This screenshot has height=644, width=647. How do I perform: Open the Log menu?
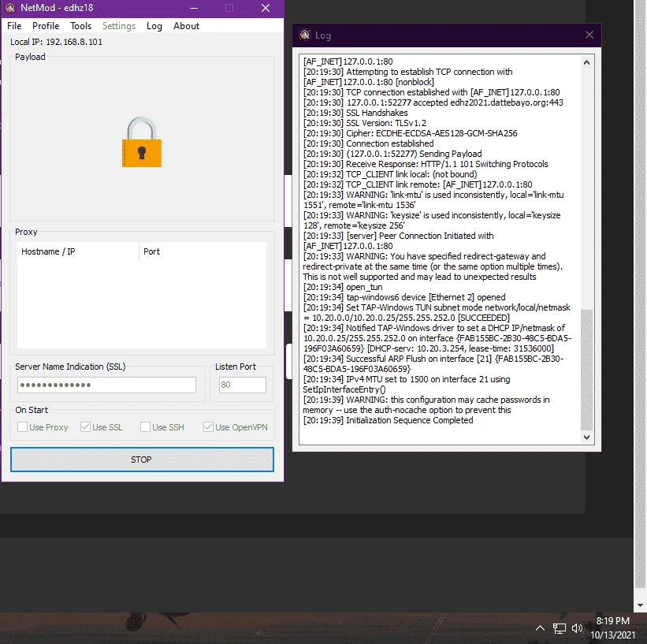tap(154, 26)
